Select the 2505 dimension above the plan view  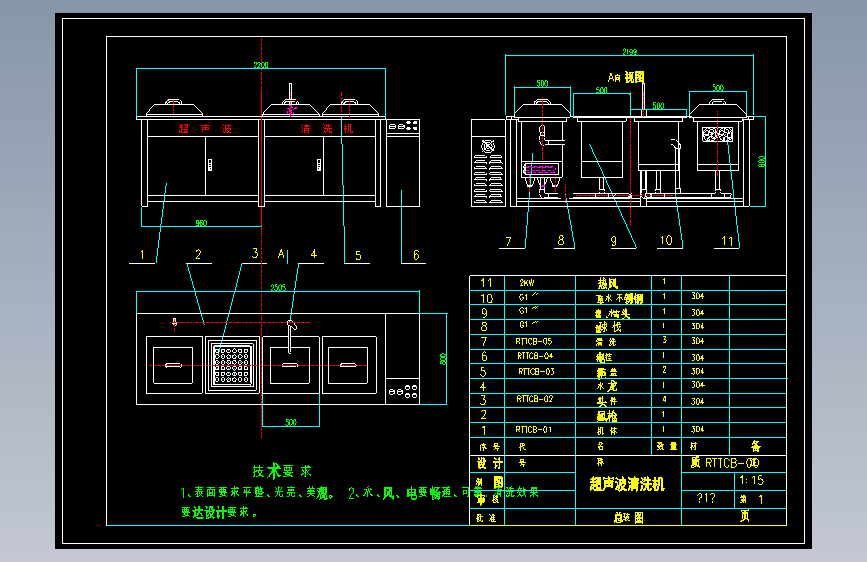(x=278, y=288)
